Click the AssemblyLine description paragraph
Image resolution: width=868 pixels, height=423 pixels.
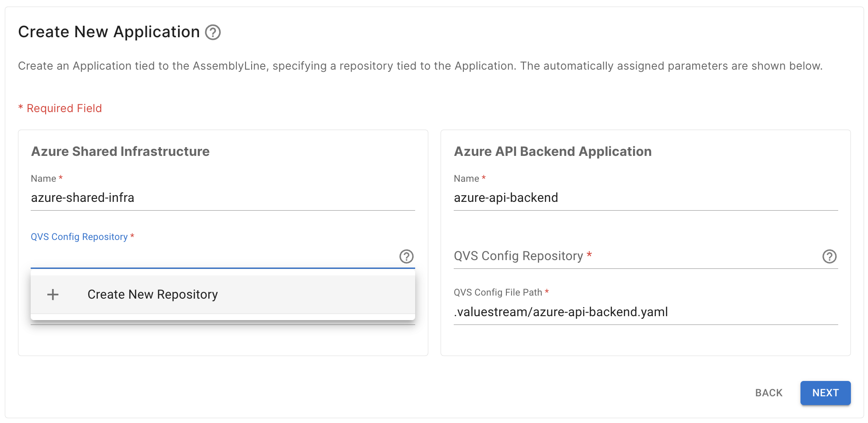[420, 66]
